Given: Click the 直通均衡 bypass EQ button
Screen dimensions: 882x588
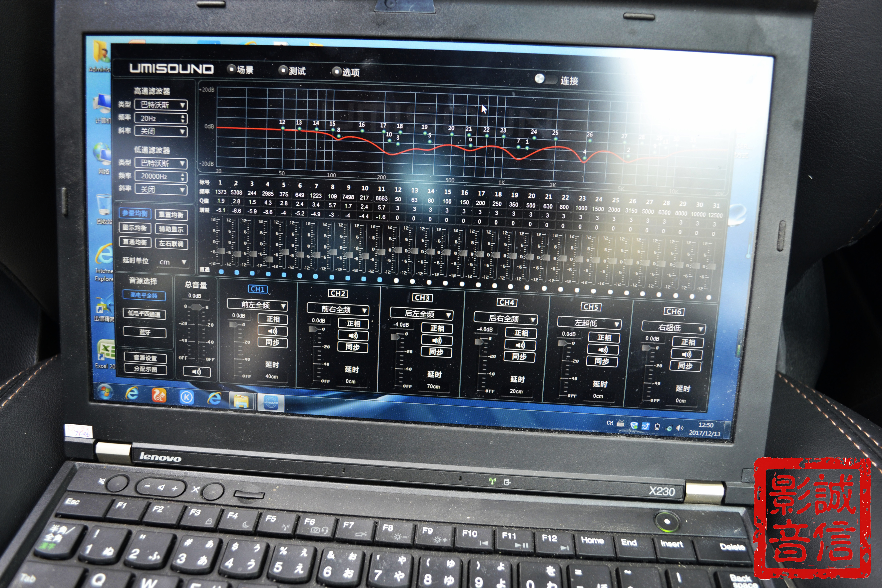Looking at the screenshot, I should 135,242.
